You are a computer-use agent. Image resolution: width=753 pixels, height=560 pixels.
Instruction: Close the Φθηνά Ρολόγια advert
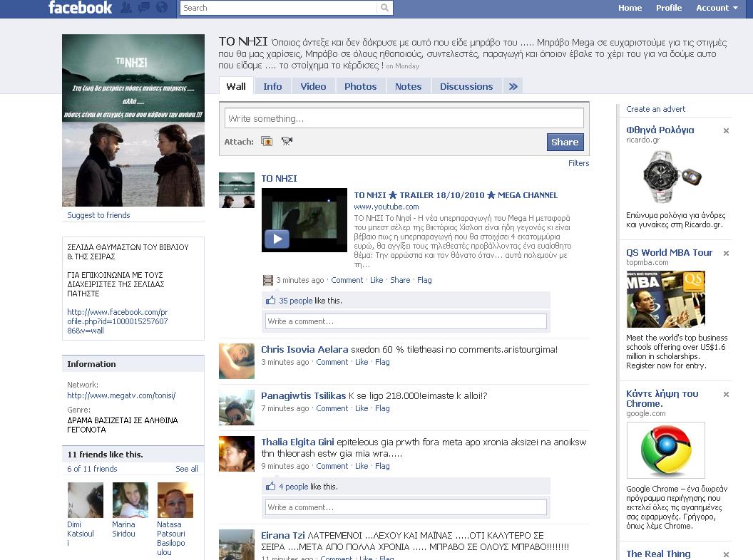point(726,131)
